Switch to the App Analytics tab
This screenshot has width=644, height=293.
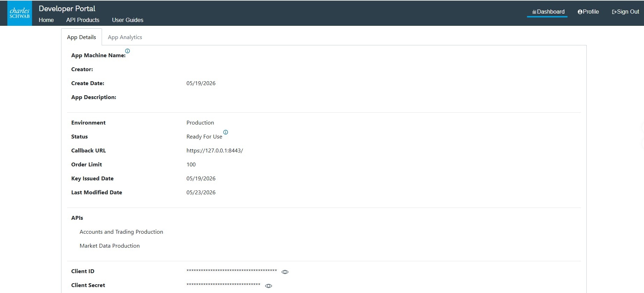click(125, 37)
